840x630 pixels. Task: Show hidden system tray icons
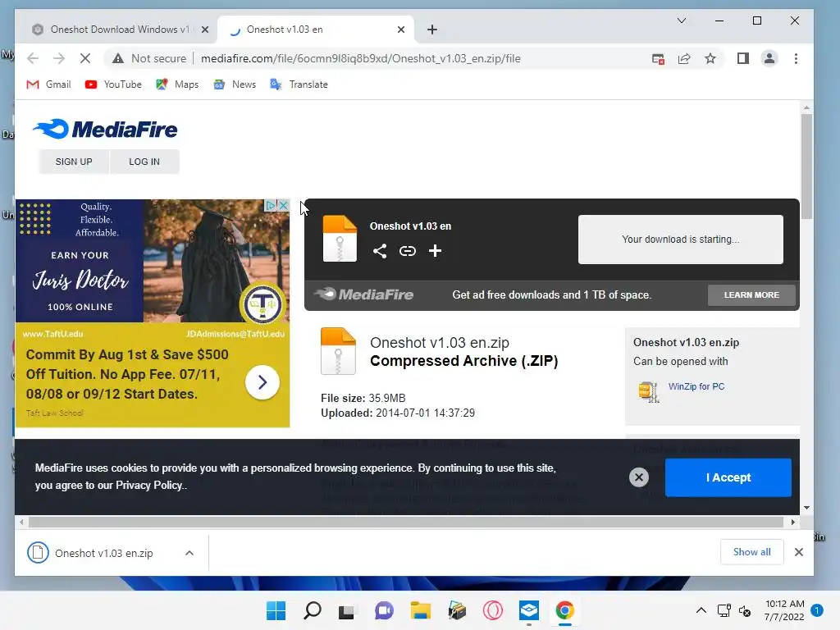(701, 610)
